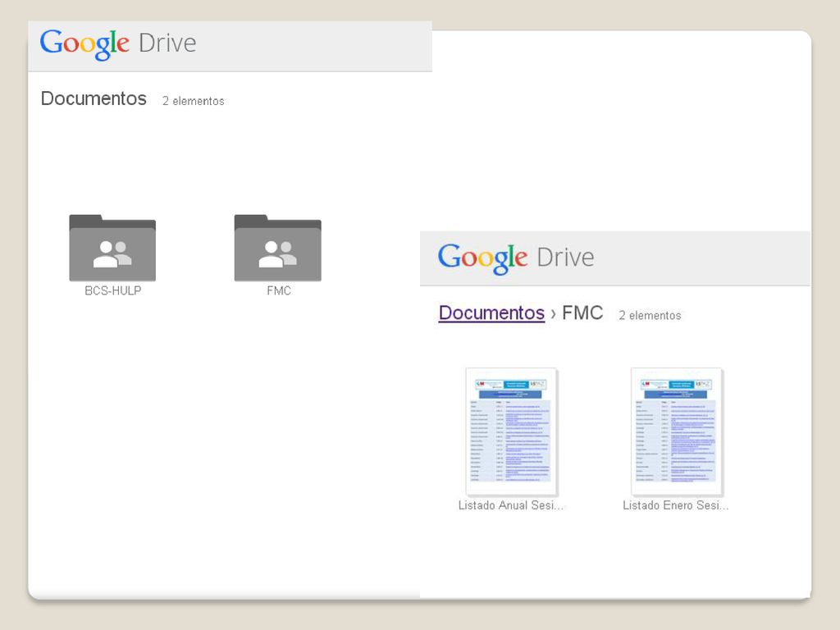Go back via the Documentos breadcrumb link
This screenshot has height=630, width=840.
coord(491,313)
